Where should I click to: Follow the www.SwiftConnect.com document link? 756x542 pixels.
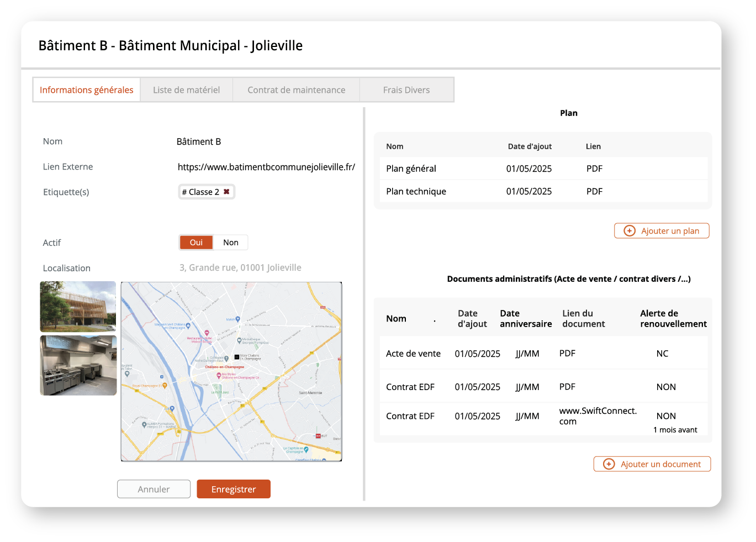point(598,416)
